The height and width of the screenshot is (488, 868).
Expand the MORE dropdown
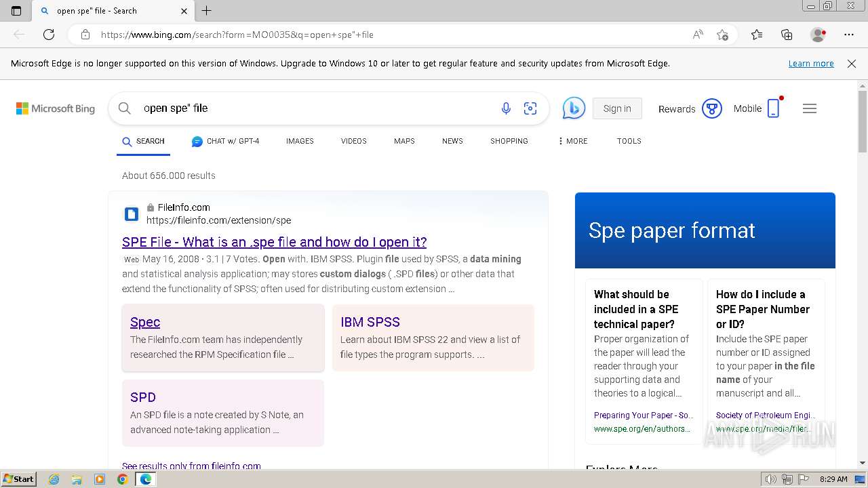click(x=573, y=141)
